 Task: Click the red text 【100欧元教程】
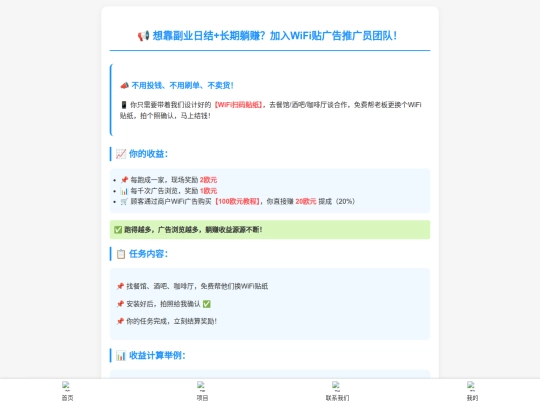[x=237, y=201]
